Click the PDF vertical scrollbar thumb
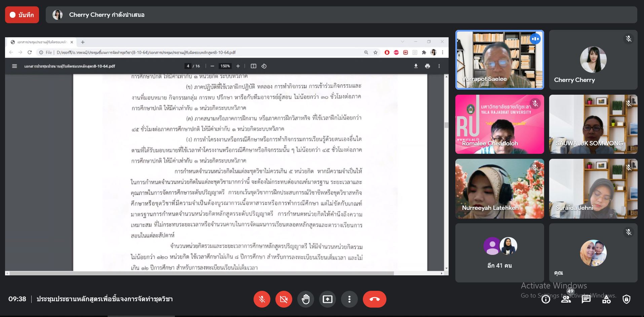 pyautogui.click(x=446, y=125)
